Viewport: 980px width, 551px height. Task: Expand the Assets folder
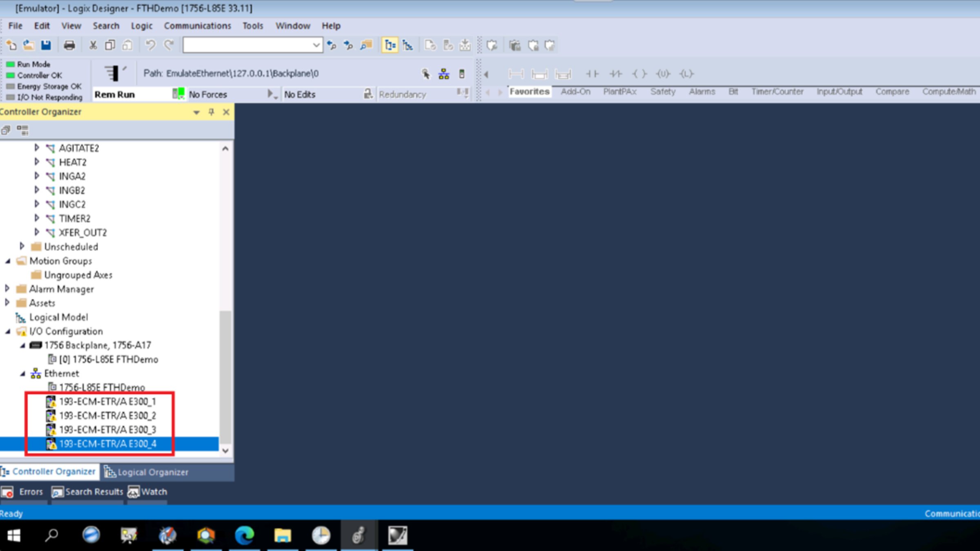point(7,302)
